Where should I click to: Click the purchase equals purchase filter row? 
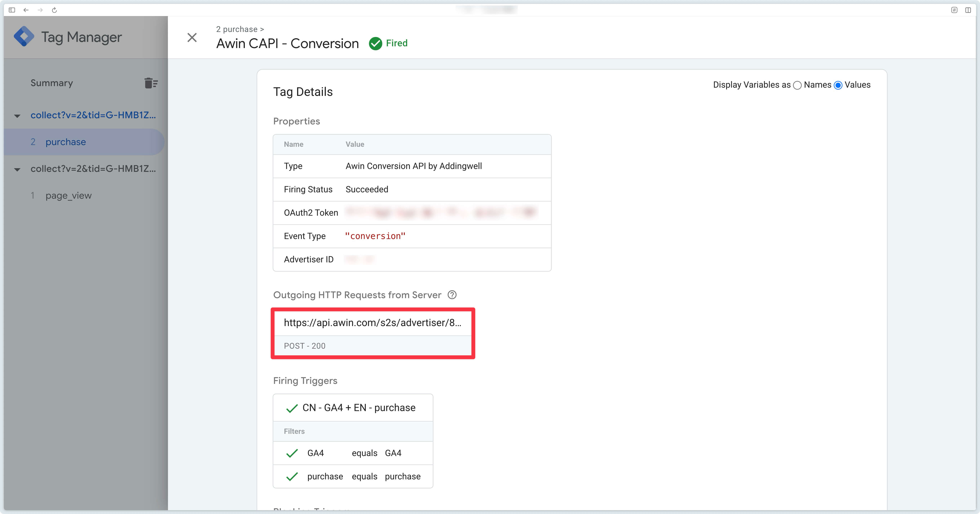point(353,476)
